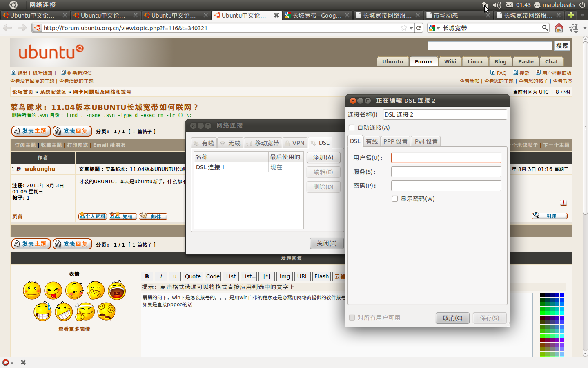Click the bookmark star in the URL bar
Viewport: 588px width, 368px height.
404,28
